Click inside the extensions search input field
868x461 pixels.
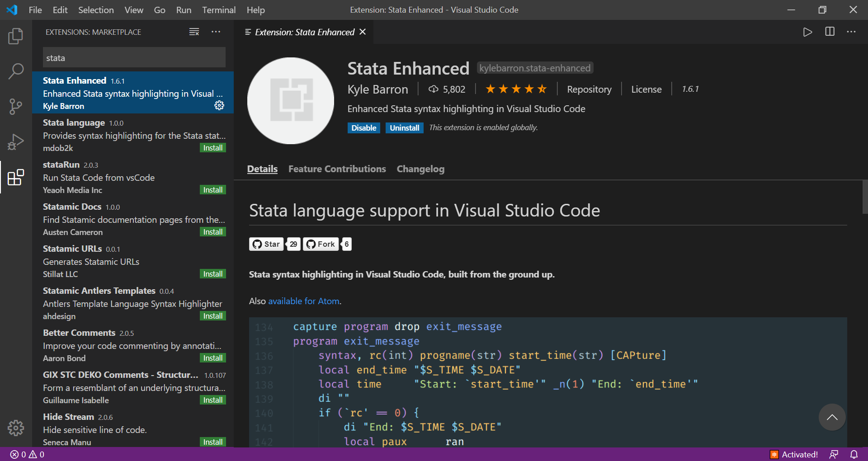point(134,57)
